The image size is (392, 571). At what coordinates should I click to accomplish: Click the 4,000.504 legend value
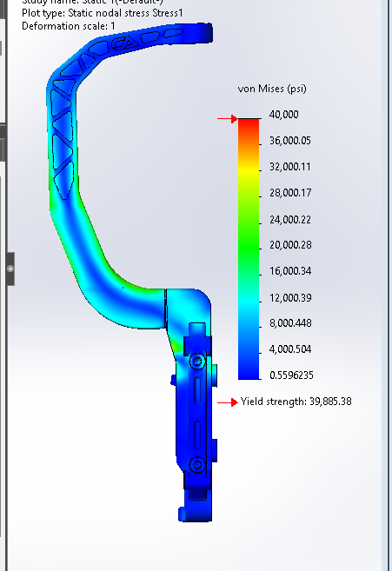click(x=290, y=349)
